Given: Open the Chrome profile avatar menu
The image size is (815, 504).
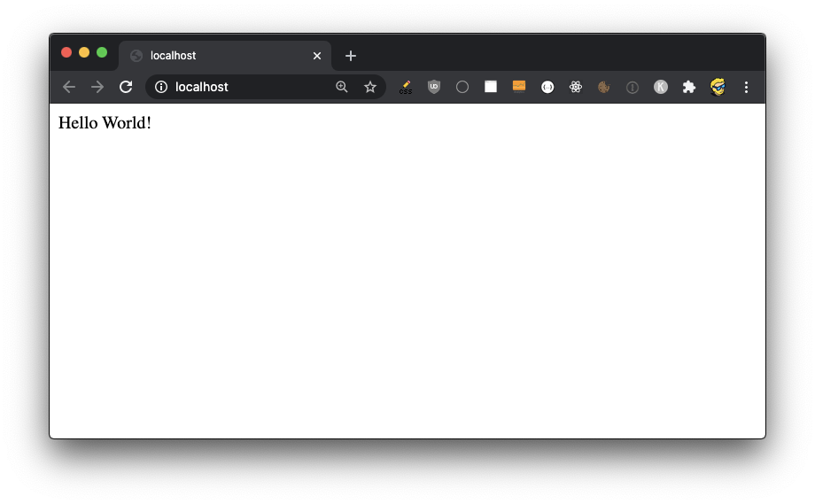Looking at the screenshot, I should tap(718, 87).
